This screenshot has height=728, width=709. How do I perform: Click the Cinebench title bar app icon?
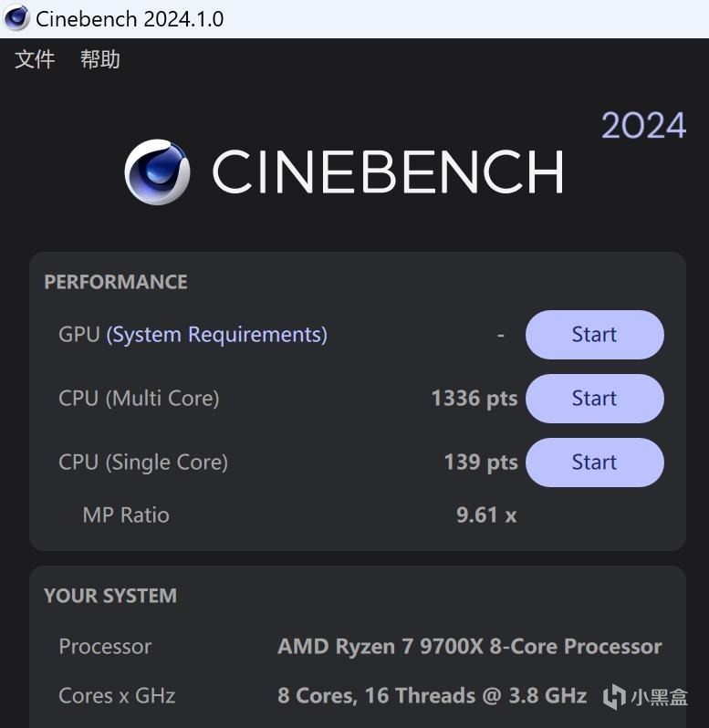click(16, 18)
